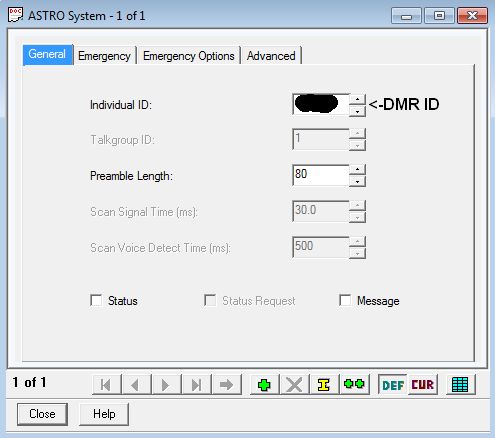Decrease Preamble Length with down spinner
This screenshot has height=438, width=495.
coord(357,181)
